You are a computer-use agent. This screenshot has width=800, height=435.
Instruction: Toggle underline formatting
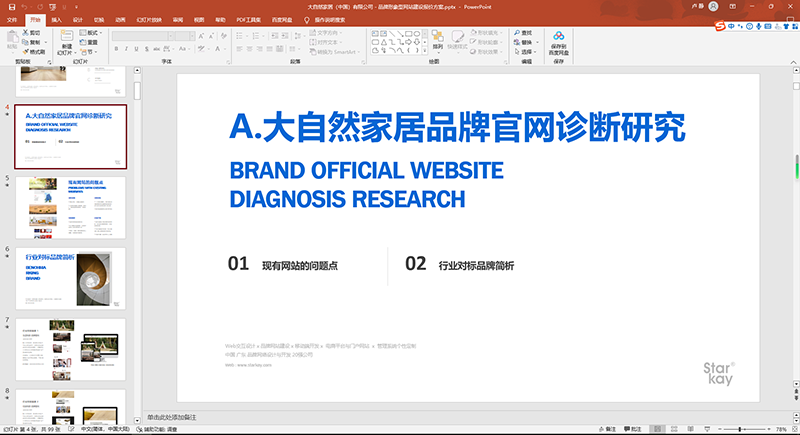click(136, 49)
